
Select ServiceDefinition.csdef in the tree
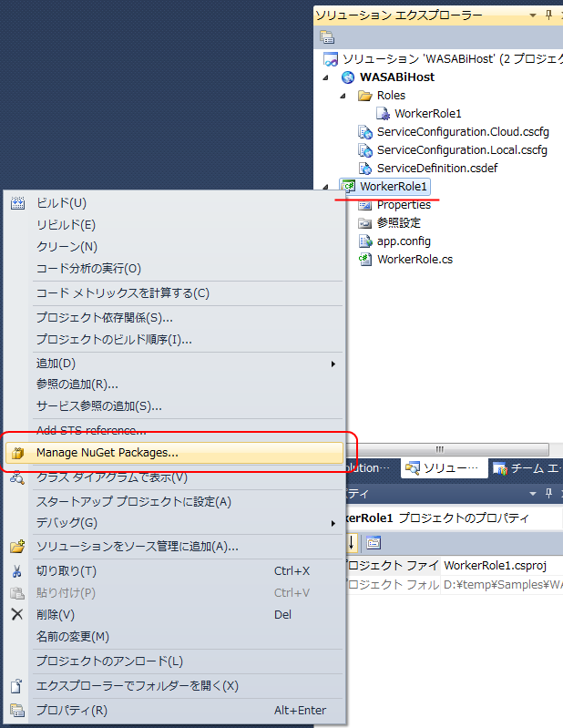tap(437, 168)
